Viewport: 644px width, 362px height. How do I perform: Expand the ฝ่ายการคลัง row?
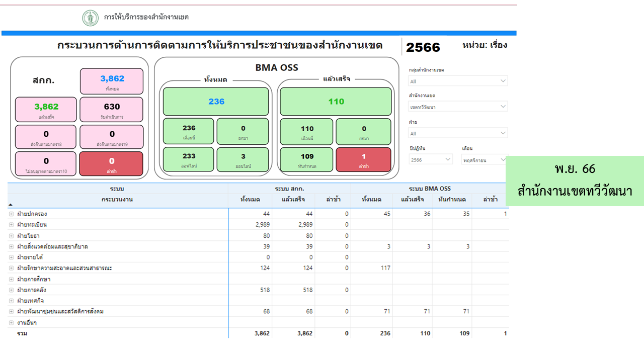click(x=11, y=290)
